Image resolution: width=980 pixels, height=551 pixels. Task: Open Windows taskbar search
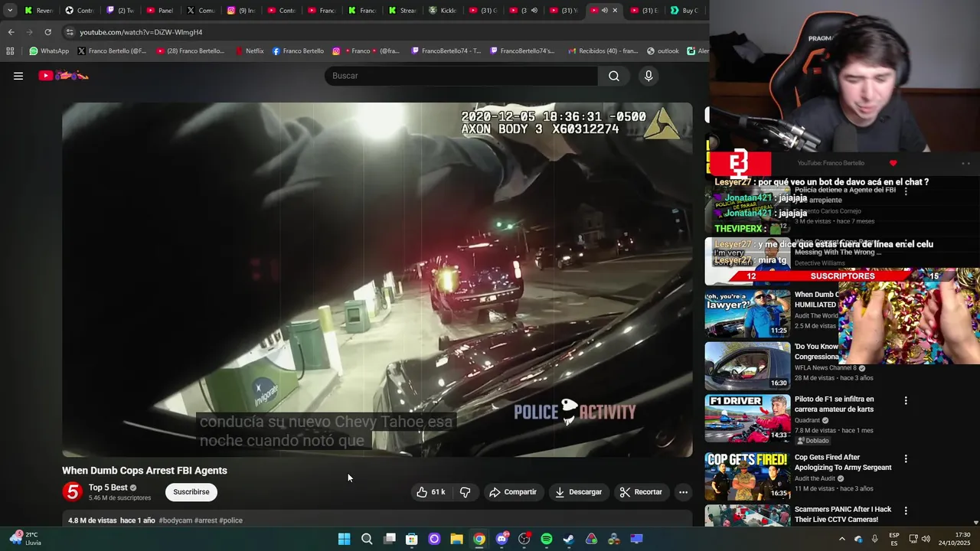pyautogui.click(x=367, y=539)
